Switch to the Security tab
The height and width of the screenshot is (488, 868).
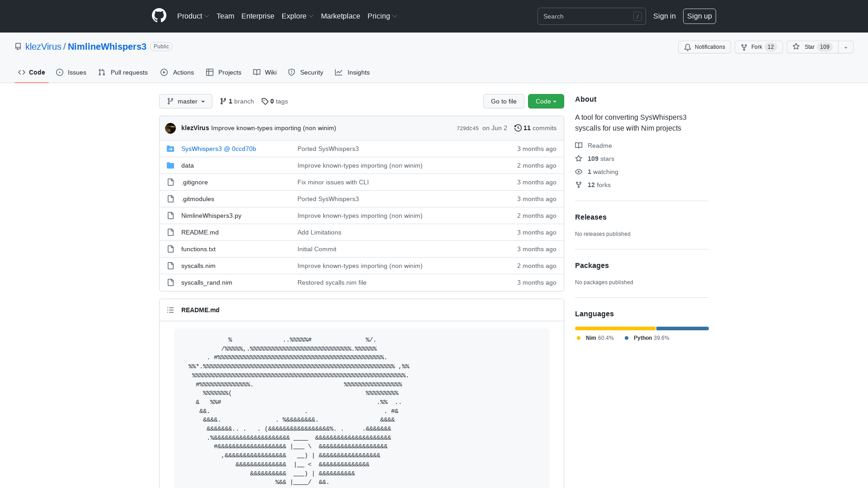[306, 72]
